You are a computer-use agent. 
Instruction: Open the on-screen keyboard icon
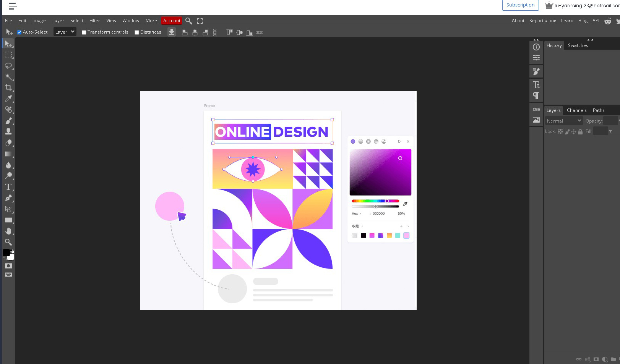click(8, 275)
